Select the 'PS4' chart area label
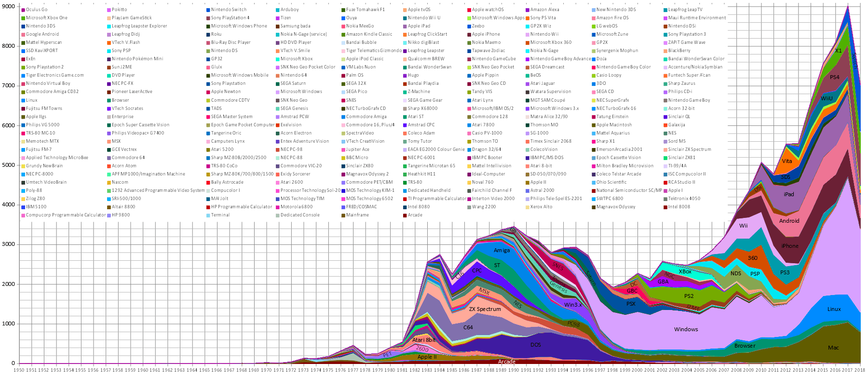The height and width of the screenshot is (377, 868). pos(835,77)
